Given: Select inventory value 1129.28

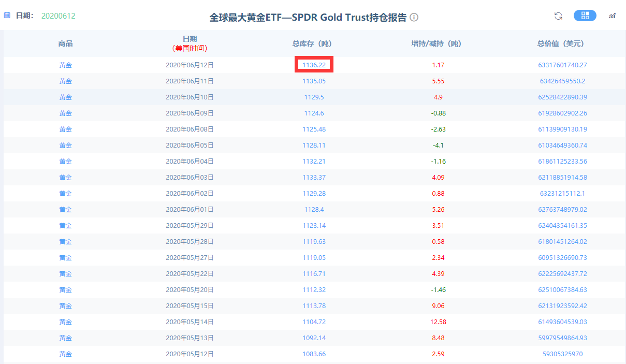Looking at the screenshot, I should coord(314,194).
